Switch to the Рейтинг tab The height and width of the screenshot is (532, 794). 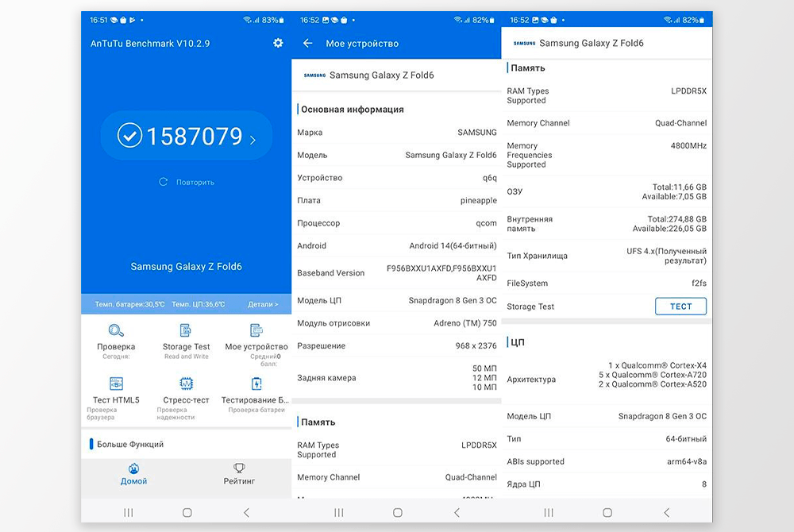[x=239, y=474]
